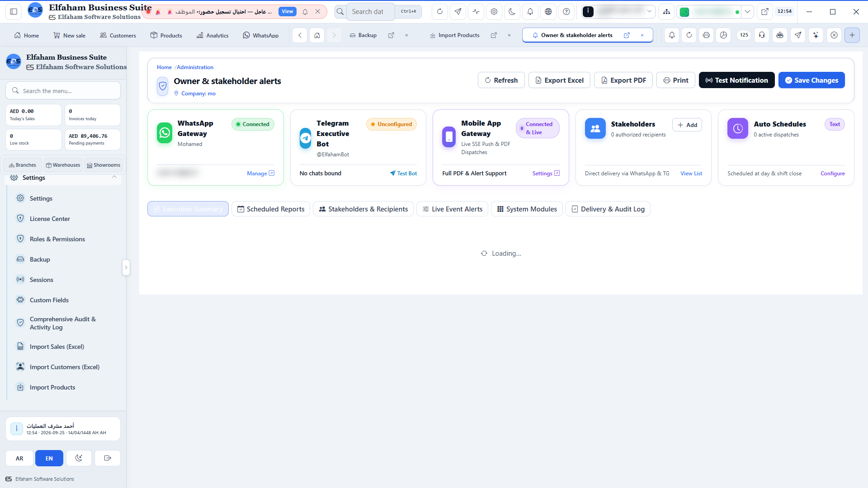The image size is (868, 488).
Task: Open the settings gear in title bar
Action: (494, 12)
